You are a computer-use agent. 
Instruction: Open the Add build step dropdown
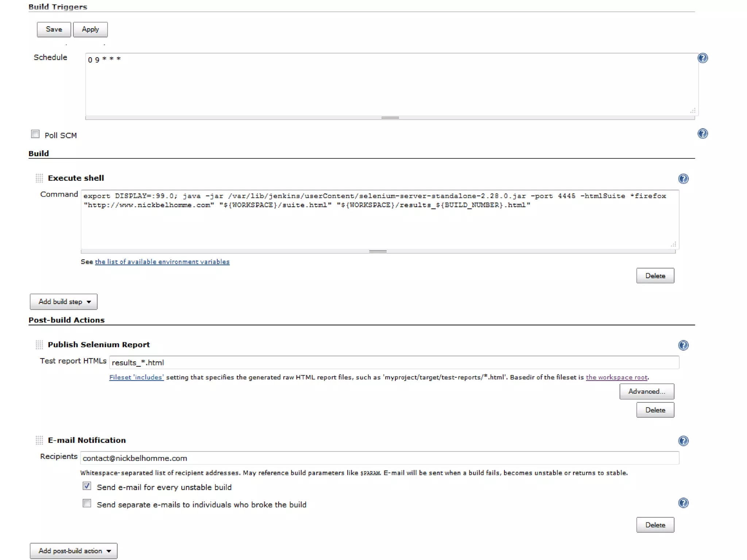64,302
